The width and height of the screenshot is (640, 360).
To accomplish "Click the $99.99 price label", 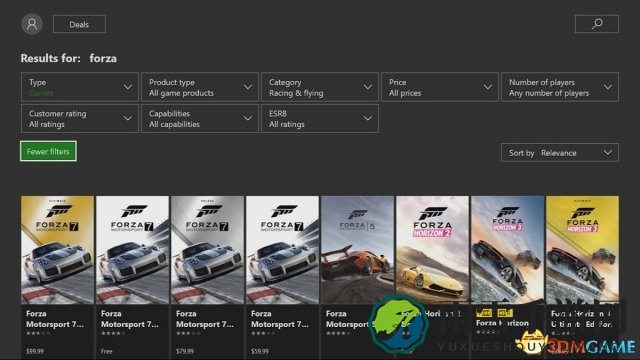I will pyautogui.click(x=35, y=351).
